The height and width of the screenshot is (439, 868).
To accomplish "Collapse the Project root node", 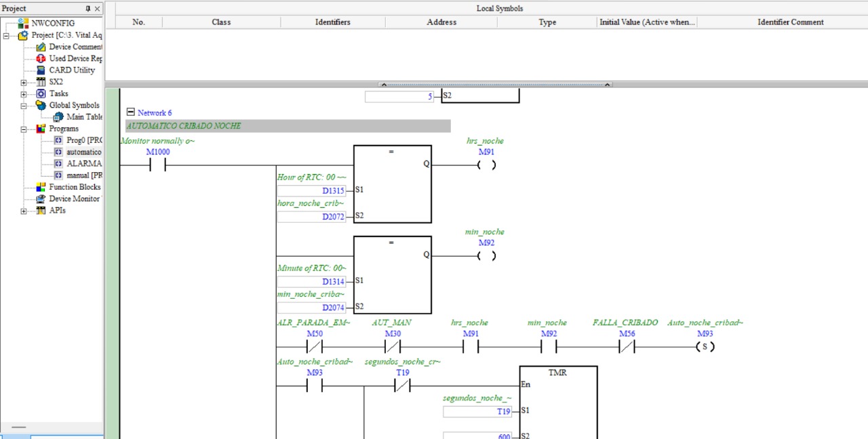I will (6, 35).
